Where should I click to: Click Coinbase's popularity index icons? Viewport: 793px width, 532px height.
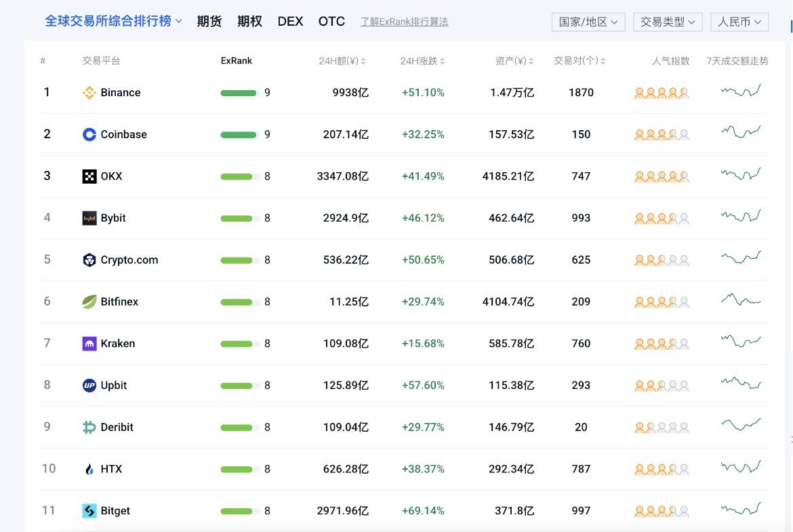662,135
